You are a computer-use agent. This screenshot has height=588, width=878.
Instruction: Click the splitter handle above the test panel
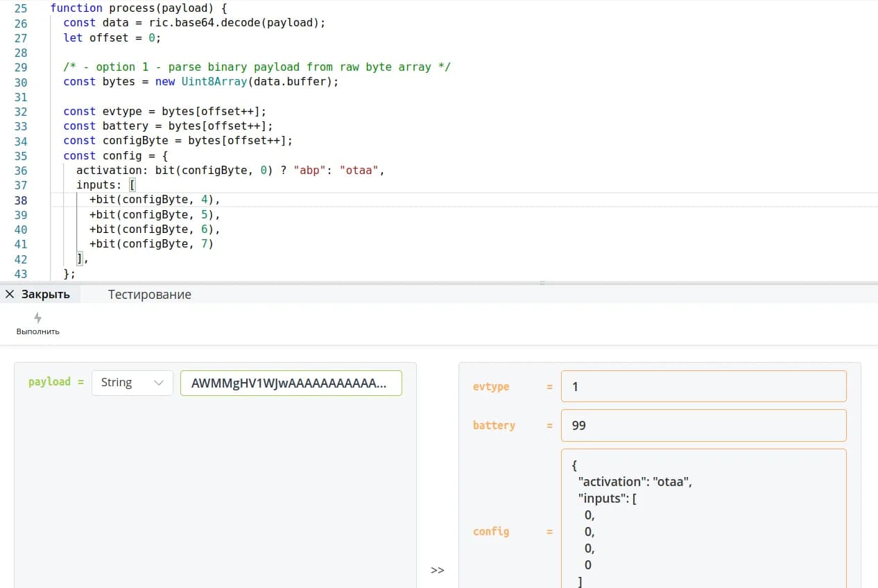542,283
